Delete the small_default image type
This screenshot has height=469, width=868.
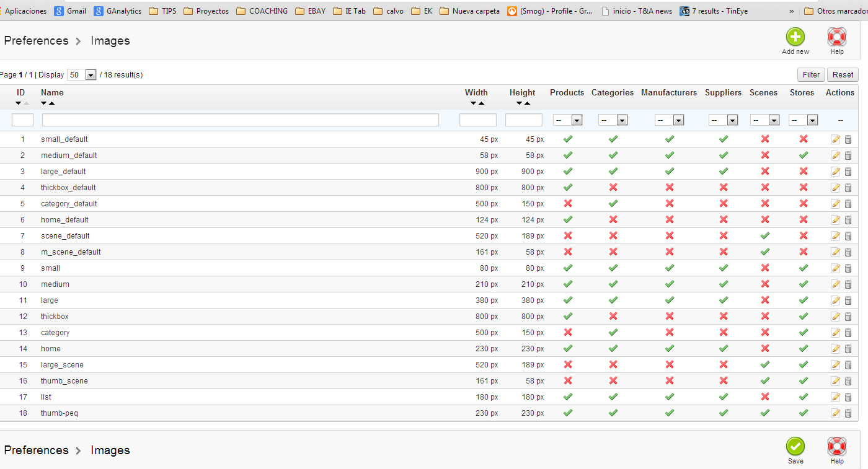[x=848, y=139]
